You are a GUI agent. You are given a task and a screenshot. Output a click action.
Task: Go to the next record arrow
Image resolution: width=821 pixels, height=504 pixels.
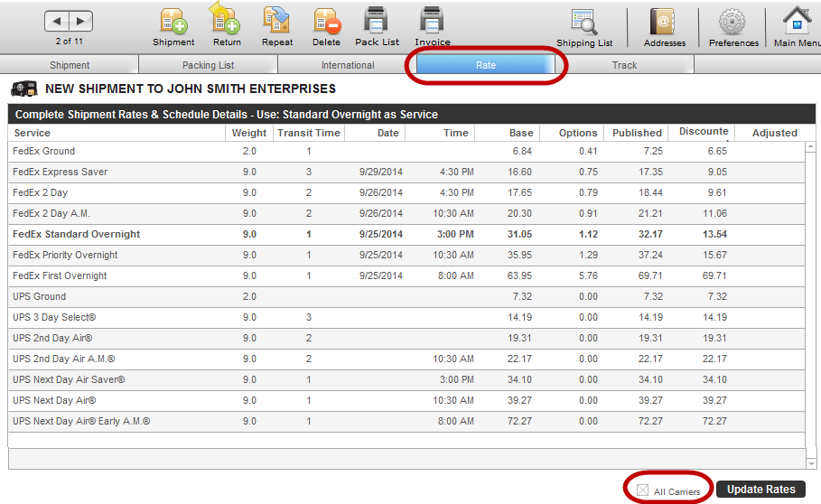coord(80,21)
